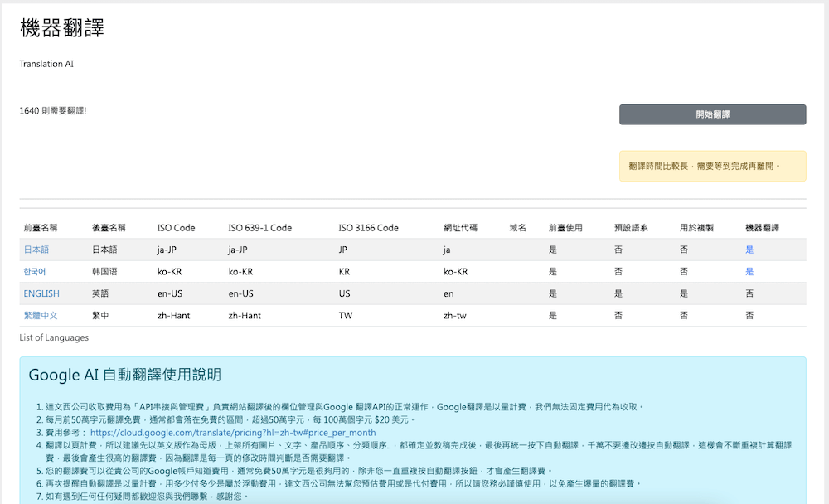Click the JP country code cell
The image size is (829, 504).
coord(343,250)
